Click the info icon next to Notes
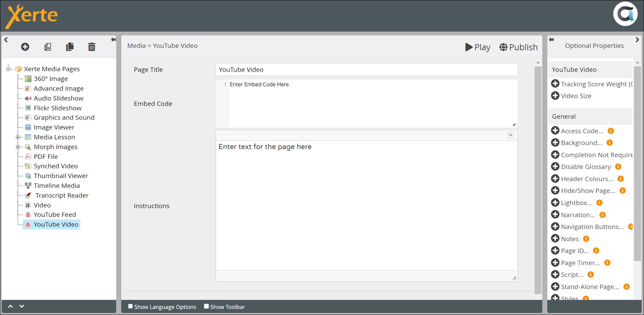Screen dimensions: 644x315 [x=586, y=239]
